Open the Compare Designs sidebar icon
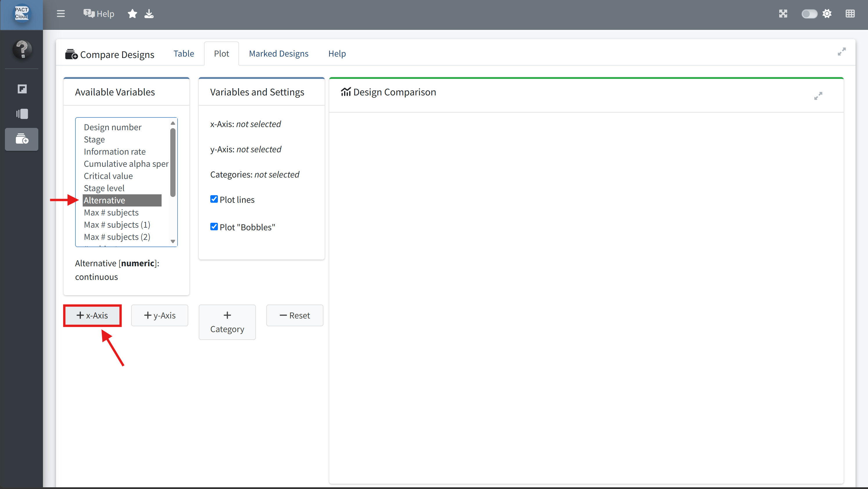This screenshot has height=489, width=868. pos(22,139)
